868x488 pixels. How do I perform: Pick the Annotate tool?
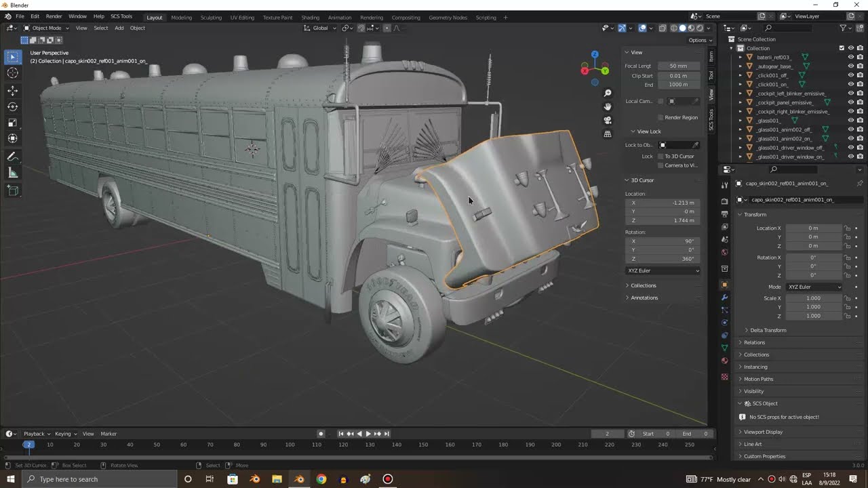13,157
